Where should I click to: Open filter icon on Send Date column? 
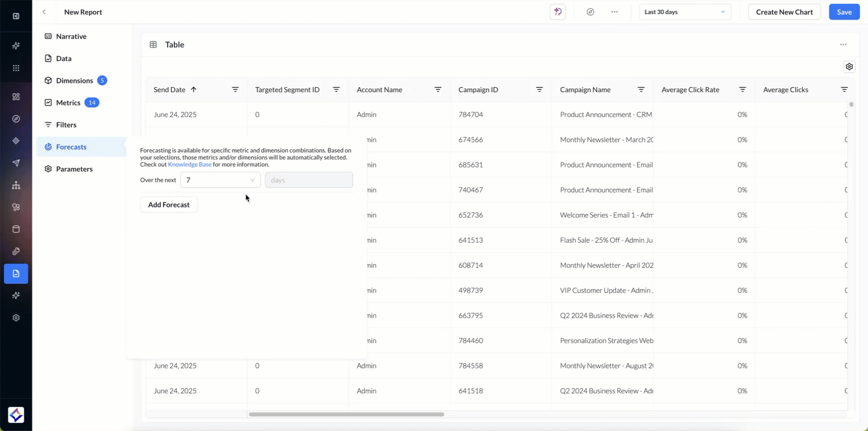tap(235, 89)
